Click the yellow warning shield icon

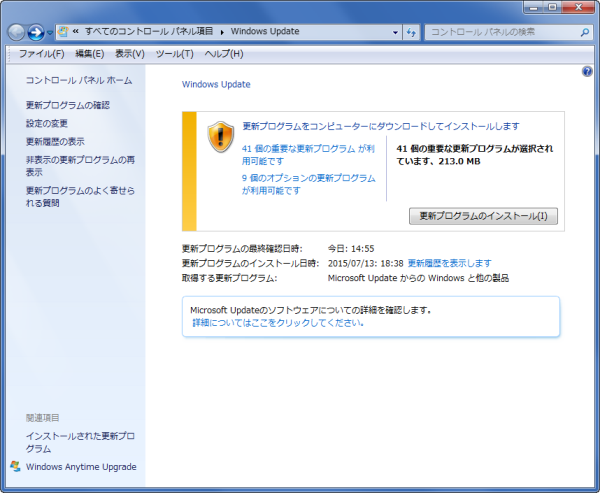click(x=220, y=137)
